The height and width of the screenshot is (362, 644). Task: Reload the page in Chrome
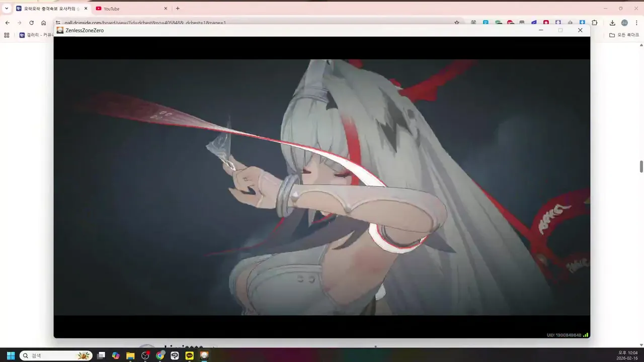[x=31, y=23]
